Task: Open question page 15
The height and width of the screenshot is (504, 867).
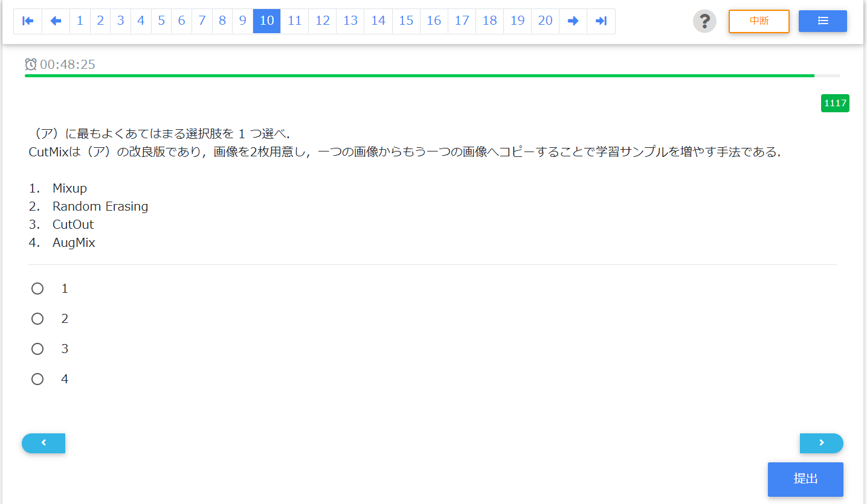Action: coord(407,21)
